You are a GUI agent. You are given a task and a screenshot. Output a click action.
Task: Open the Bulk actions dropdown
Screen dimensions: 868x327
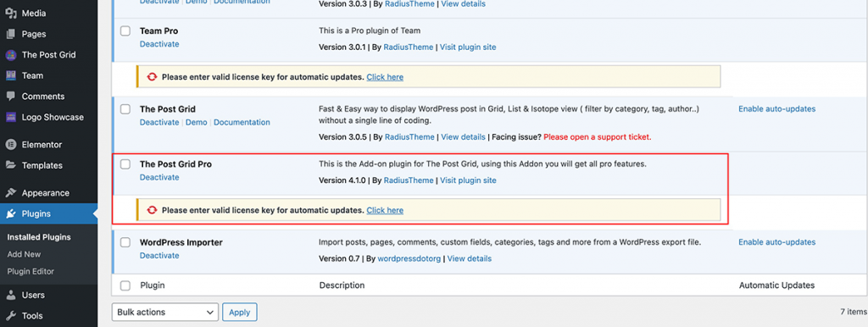(x=165, y=312)
